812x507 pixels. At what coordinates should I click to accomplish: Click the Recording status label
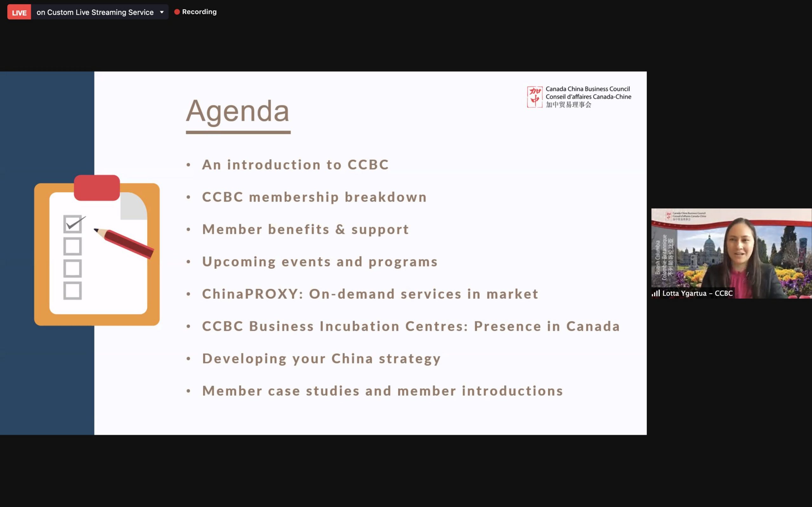(x=199, y=12)
